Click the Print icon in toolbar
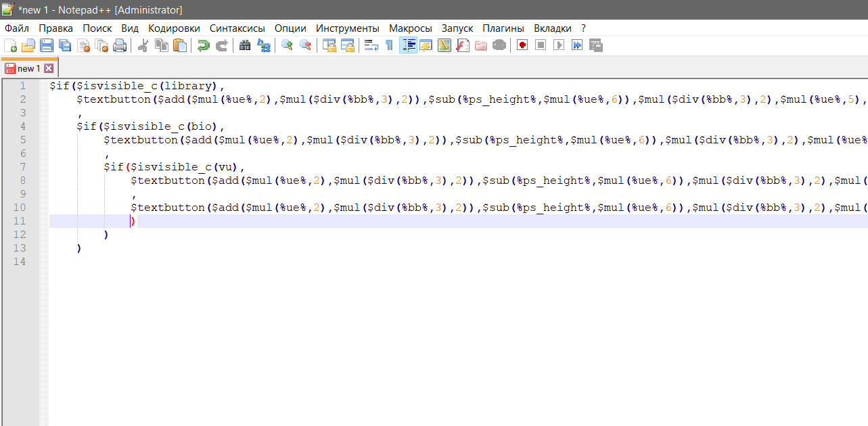The width and height of the screenshot is (868, 426). 120,45
